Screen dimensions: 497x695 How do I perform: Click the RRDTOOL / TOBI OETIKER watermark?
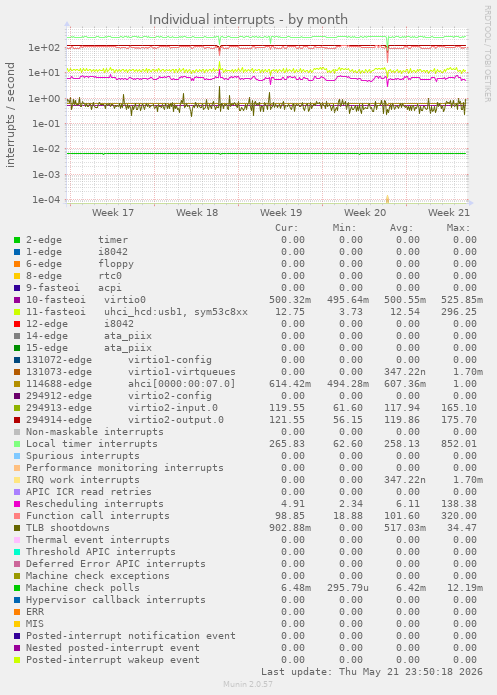[487, 54]
